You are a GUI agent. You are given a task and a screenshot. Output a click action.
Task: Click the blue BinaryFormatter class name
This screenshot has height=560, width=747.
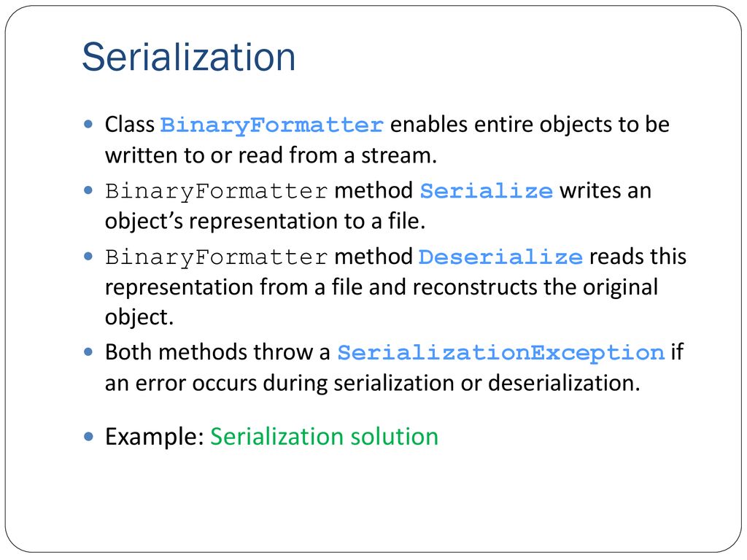point(271,125)
